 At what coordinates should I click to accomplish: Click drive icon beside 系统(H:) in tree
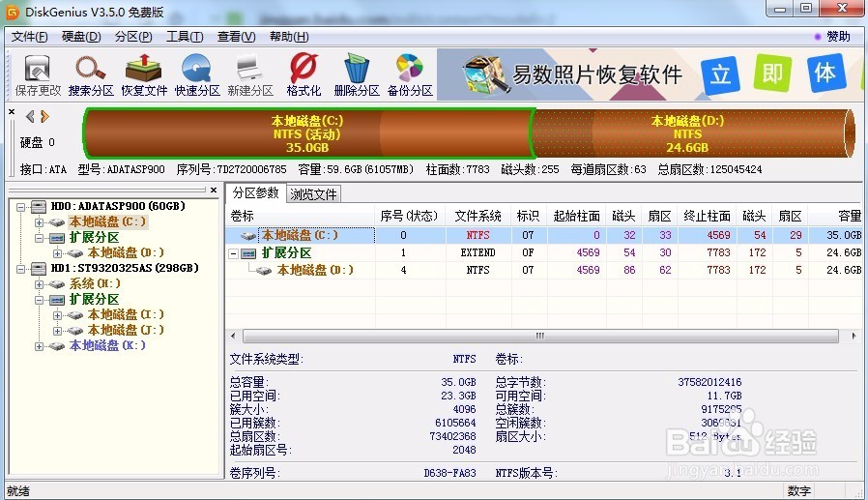click(x=56, y=284)
